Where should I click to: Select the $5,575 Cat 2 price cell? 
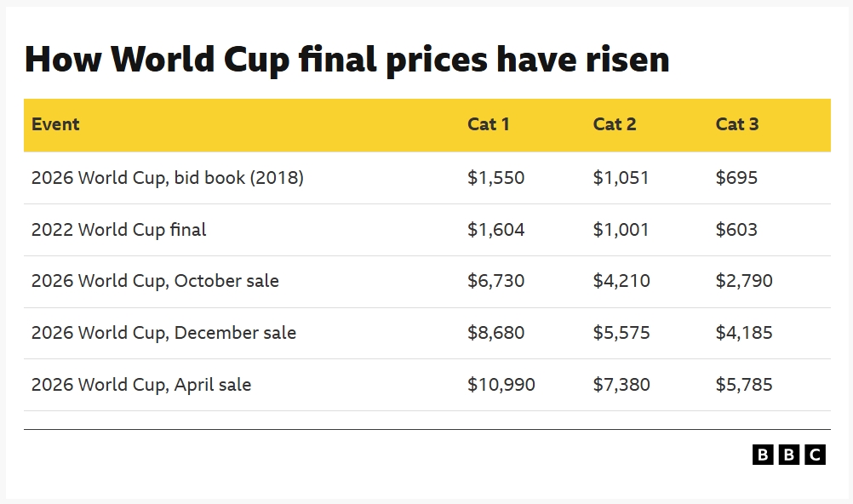tap(621, 333)
